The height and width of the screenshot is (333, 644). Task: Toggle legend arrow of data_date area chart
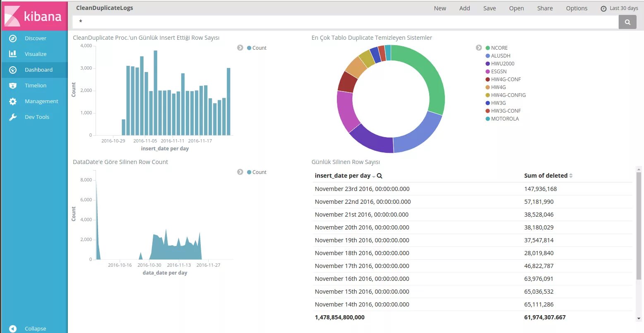pyautogui.click(x=240, y=172)
